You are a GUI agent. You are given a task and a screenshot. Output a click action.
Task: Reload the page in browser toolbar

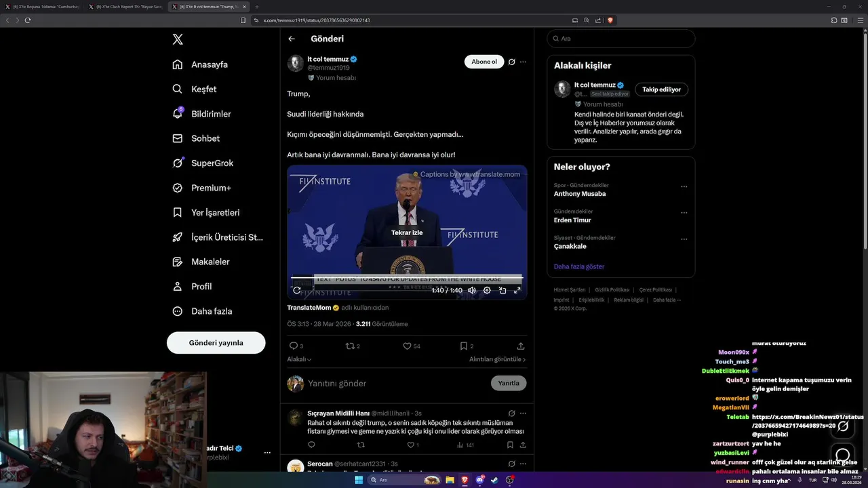tap(28, 20)
